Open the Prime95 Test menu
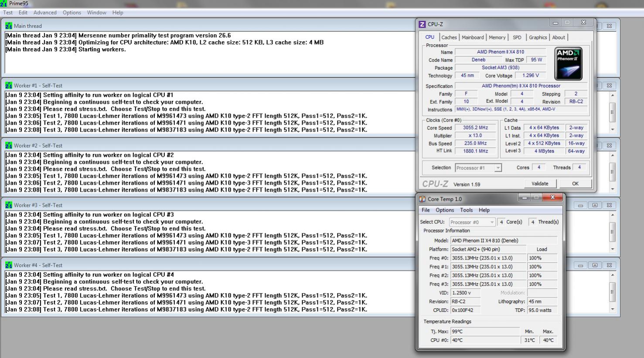Screen dimensions: 644x358 pyautogui.click(x=8, y=13)
